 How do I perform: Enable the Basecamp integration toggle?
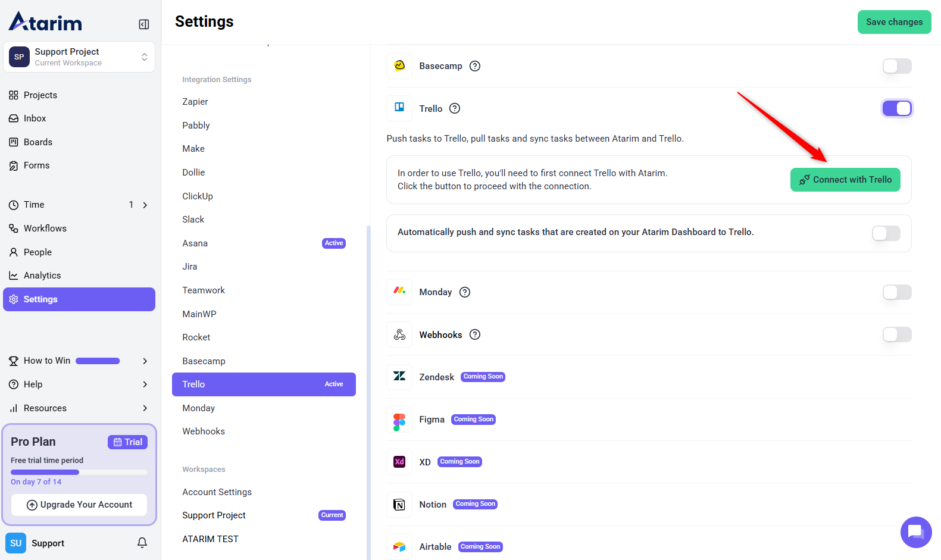point(896,66)
